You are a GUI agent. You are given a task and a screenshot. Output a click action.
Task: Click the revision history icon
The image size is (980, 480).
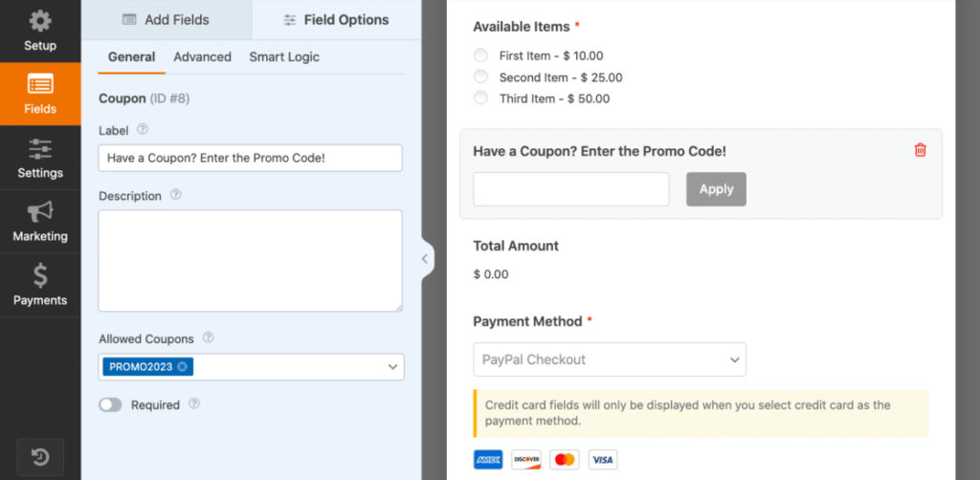tap(40, 457)
